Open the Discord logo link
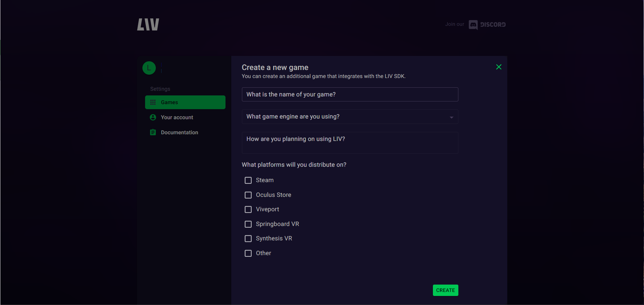 487,24
